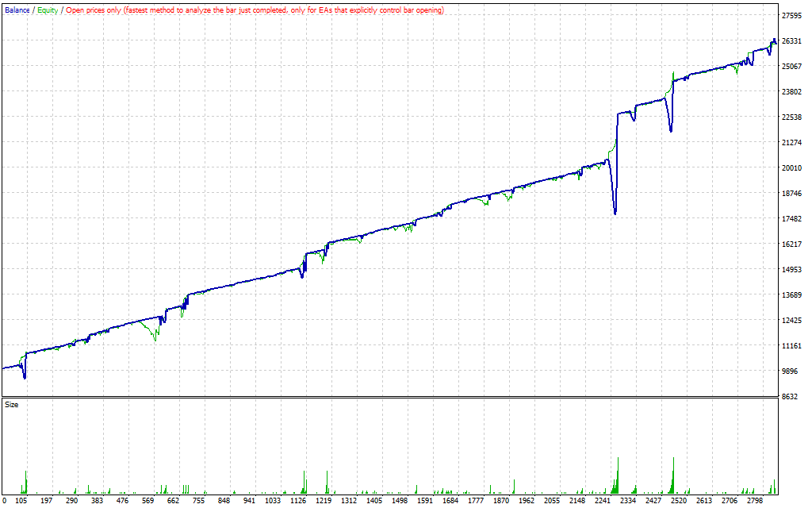Viewport: 812px width, 508px height.
Task: Select the Size panel label
Action: (12, 405)
